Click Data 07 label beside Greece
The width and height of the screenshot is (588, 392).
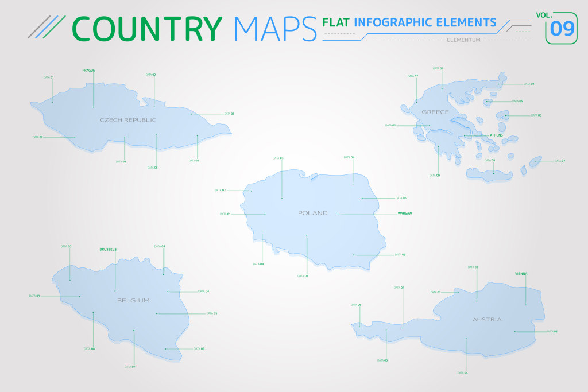559,161
